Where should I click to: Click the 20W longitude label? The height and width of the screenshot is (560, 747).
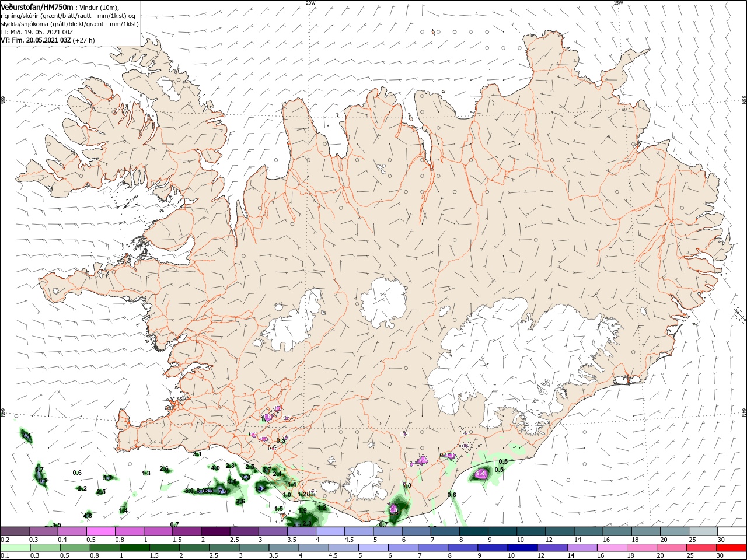(x=310, y=3)
